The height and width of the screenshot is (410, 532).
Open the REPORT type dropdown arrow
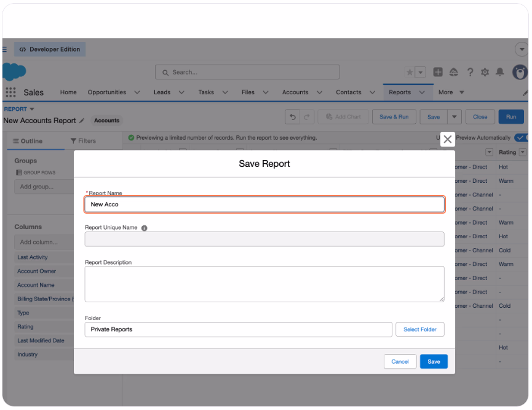32,109
